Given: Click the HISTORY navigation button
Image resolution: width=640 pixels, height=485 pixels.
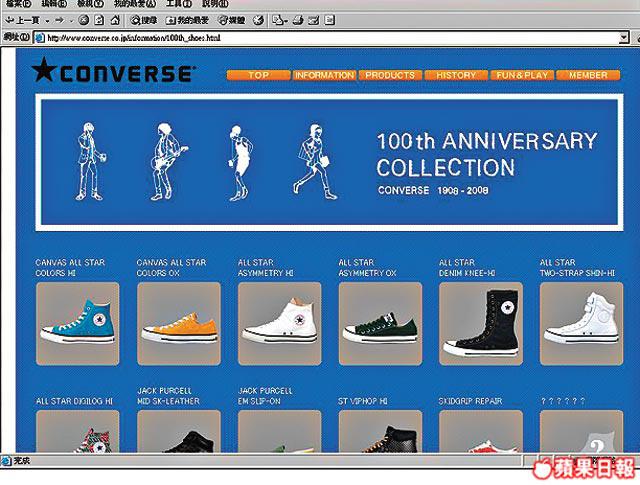Looking at the screenshot, I should (456, 75).
